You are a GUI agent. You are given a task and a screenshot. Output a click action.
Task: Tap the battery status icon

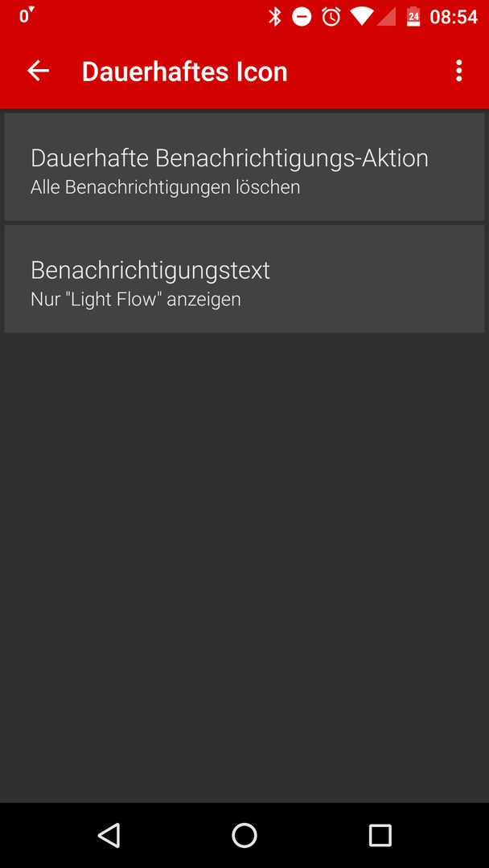pos(413,17)
